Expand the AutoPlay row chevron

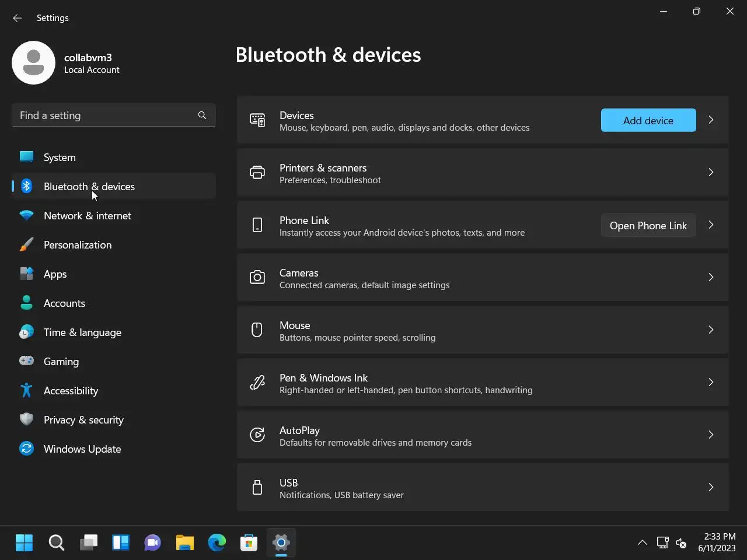click(x=711, y=435)
